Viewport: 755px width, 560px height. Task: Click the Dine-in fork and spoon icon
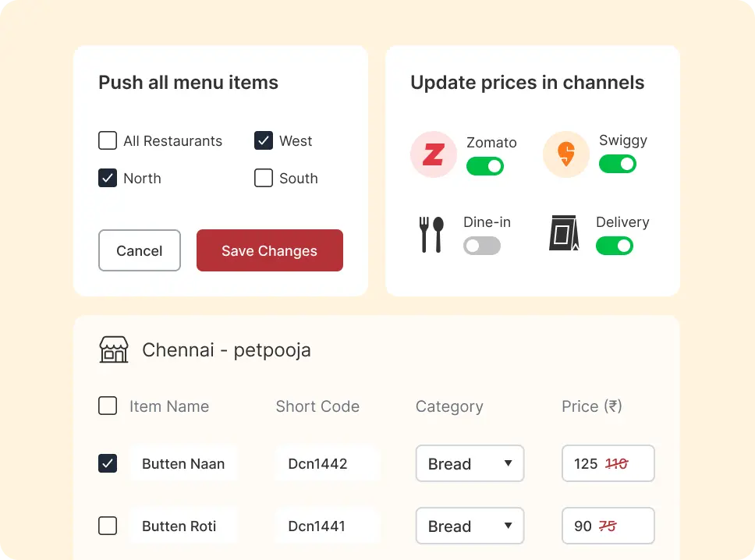click(x=431, y=234)
